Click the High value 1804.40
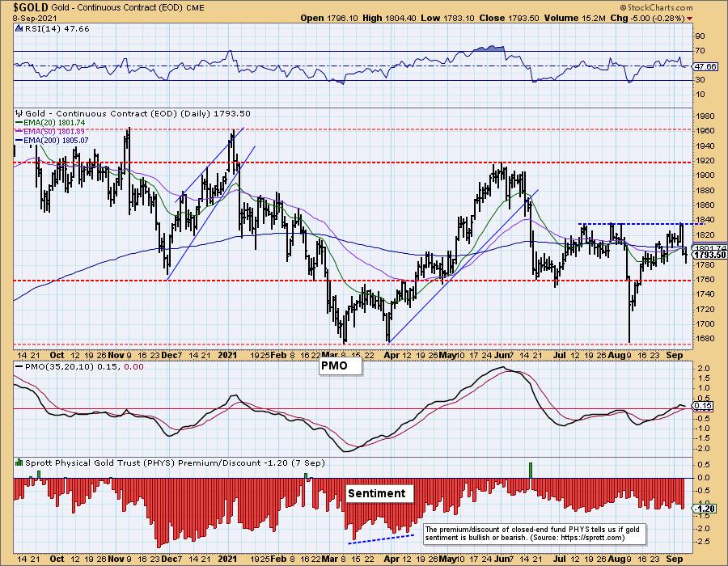The image size is (728, 566). pyautogui.click(x=400, y=18)
